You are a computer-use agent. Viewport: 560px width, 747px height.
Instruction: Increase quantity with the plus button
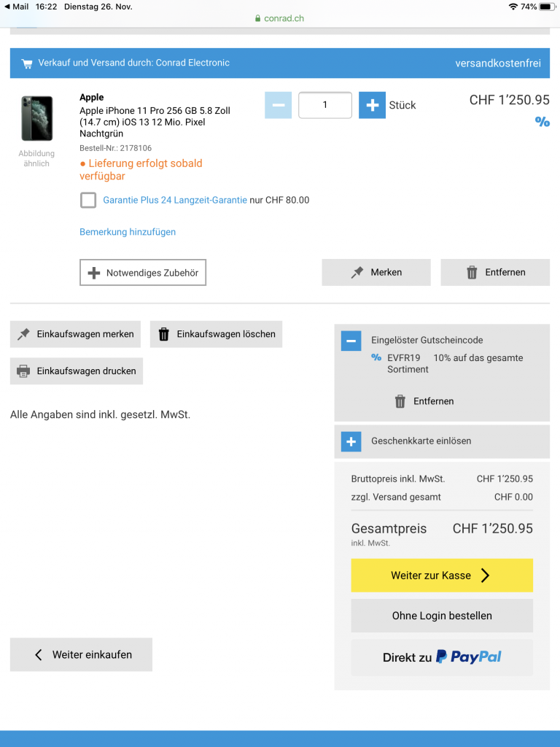click(372, 105)
